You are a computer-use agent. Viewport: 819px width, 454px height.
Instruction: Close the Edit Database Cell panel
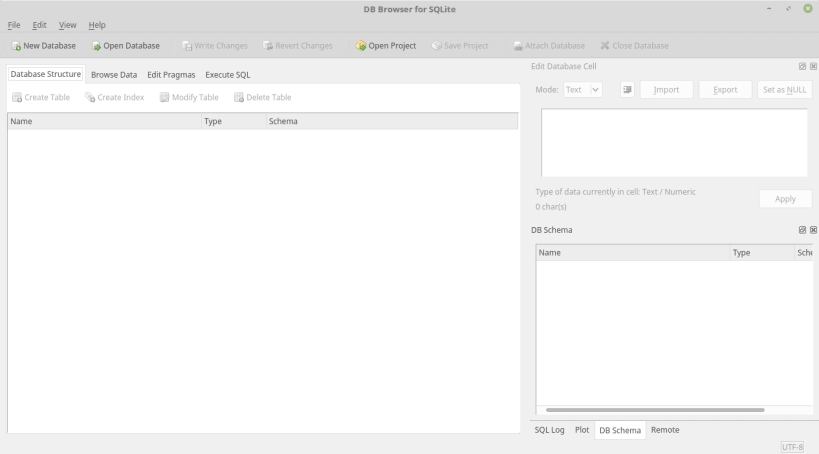tap(813, 66)
